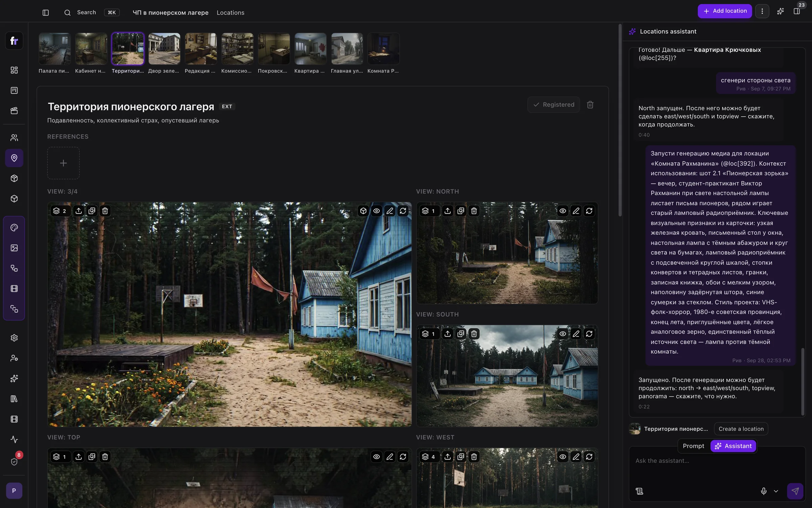Duplicate the Top view image
Viewport: 812px width, 508px height.
[92, 457]
